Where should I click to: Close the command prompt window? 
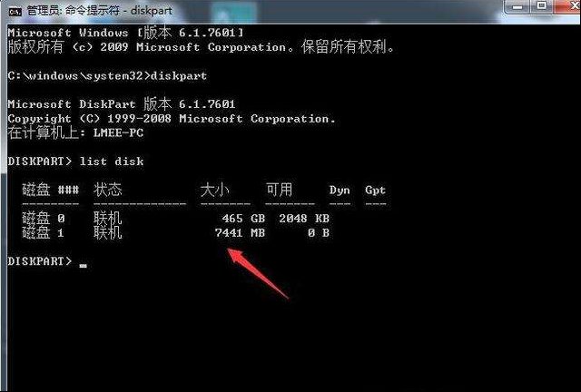click(570, 6)
